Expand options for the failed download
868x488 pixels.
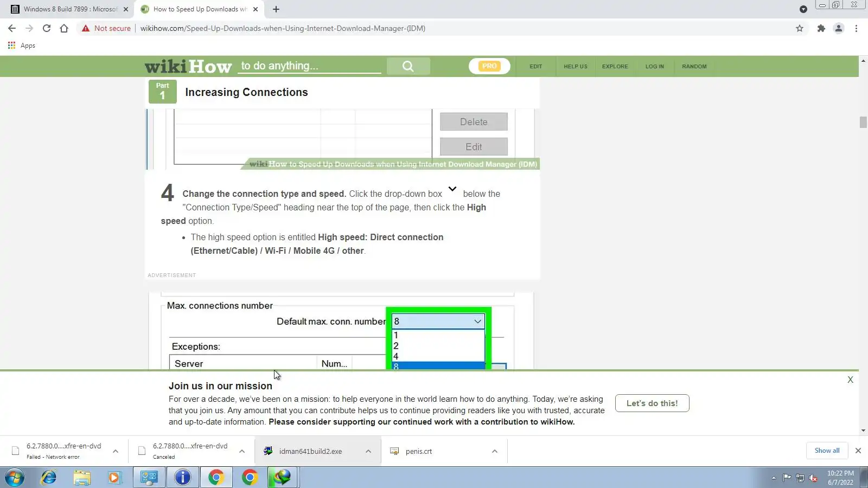tap(116, 451)
